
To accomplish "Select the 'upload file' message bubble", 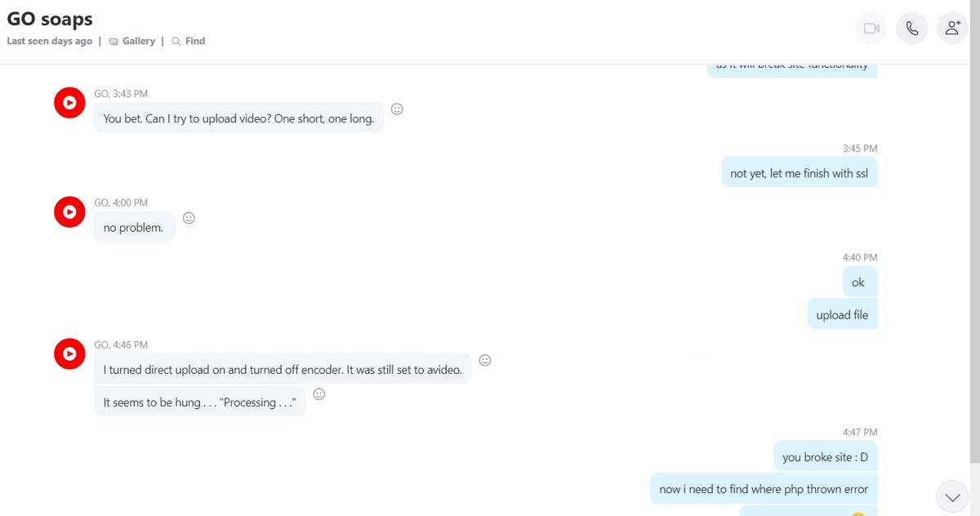I will [x=842, y=314].
